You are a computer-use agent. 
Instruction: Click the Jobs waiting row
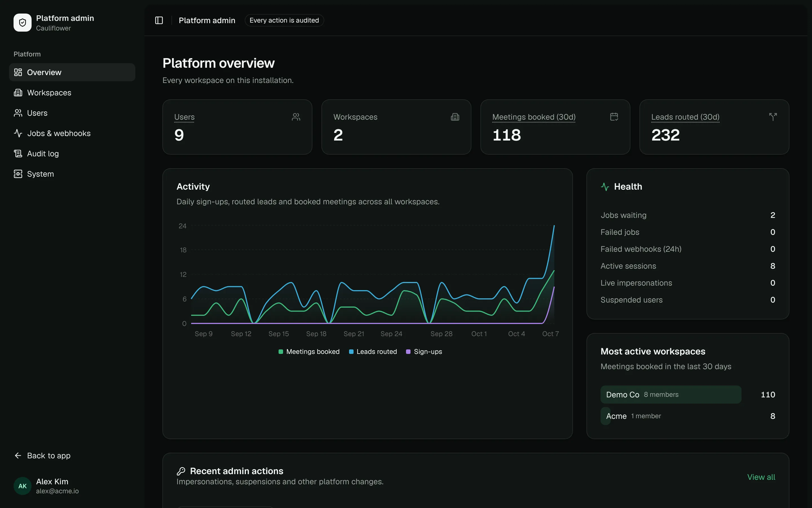click(688, 215)
